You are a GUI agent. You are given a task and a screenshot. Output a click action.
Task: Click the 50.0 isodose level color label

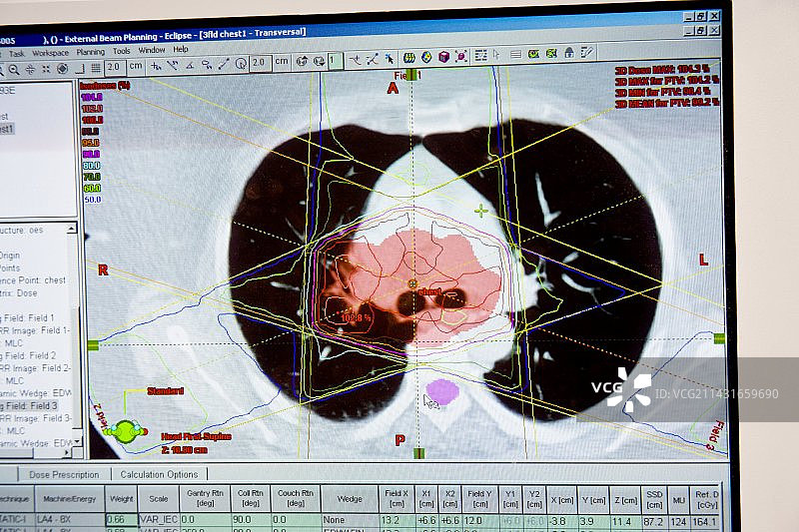click(91, 199)
